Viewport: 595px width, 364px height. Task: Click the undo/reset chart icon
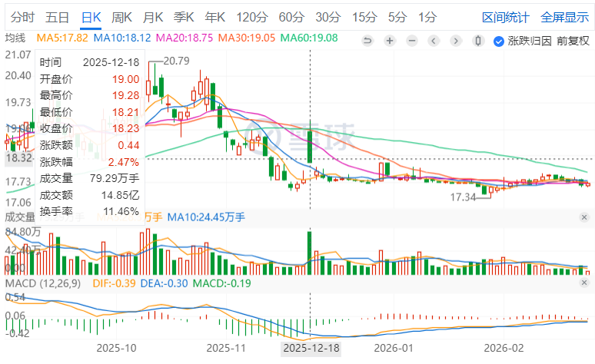pyautogui.click(x=367, y=40)
